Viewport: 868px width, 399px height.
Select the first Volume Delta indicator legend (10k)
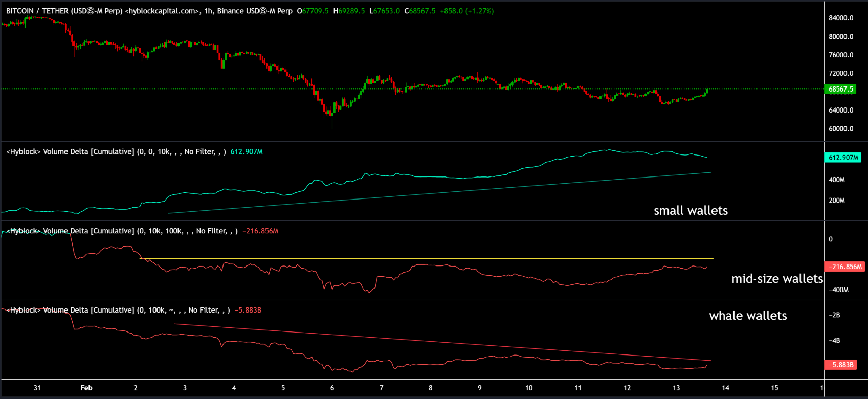(116, 152)
